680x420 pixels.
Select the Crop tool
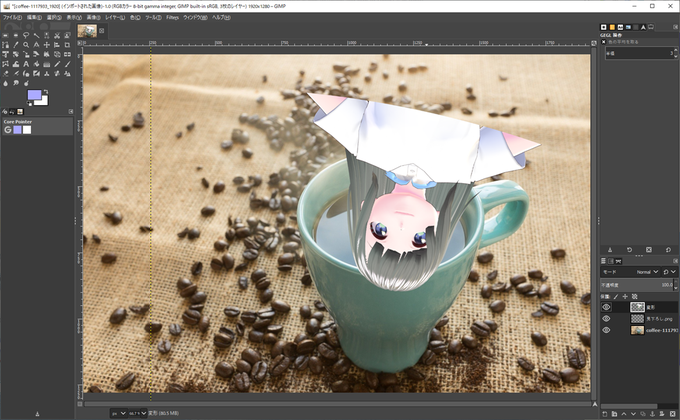pyautogui.click(x=67, y=45)
